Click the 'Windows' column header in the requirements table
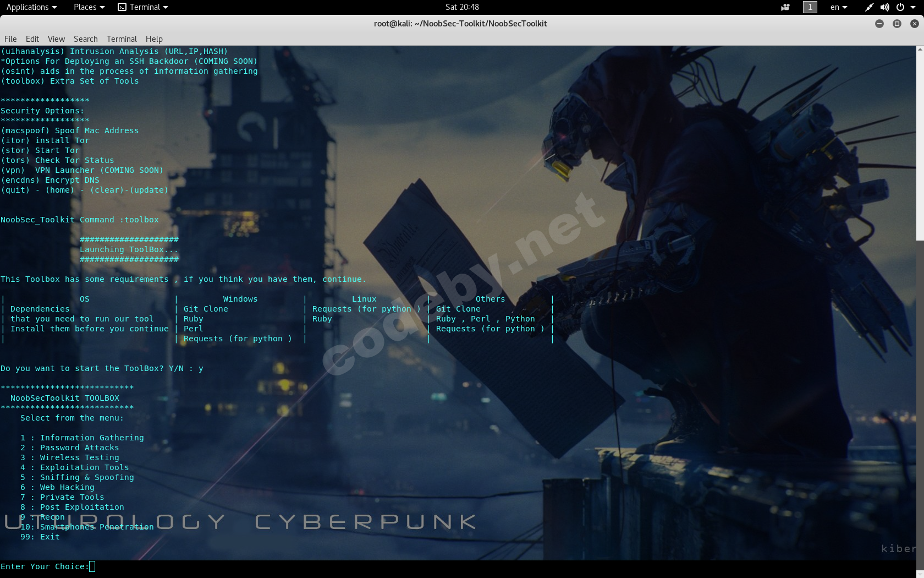This screenshot has height=578, width=924. pos(240,299)
